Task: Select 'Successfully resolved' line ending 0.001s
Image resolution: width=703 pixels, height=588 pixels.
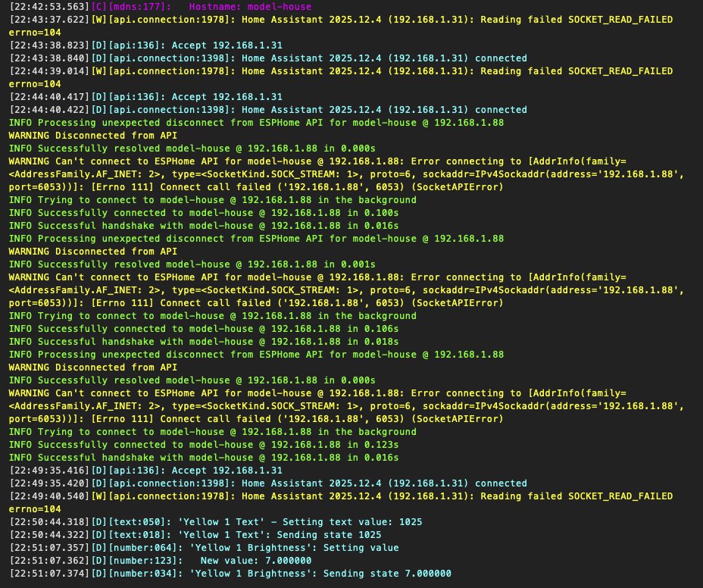Action: pos(192,264)
